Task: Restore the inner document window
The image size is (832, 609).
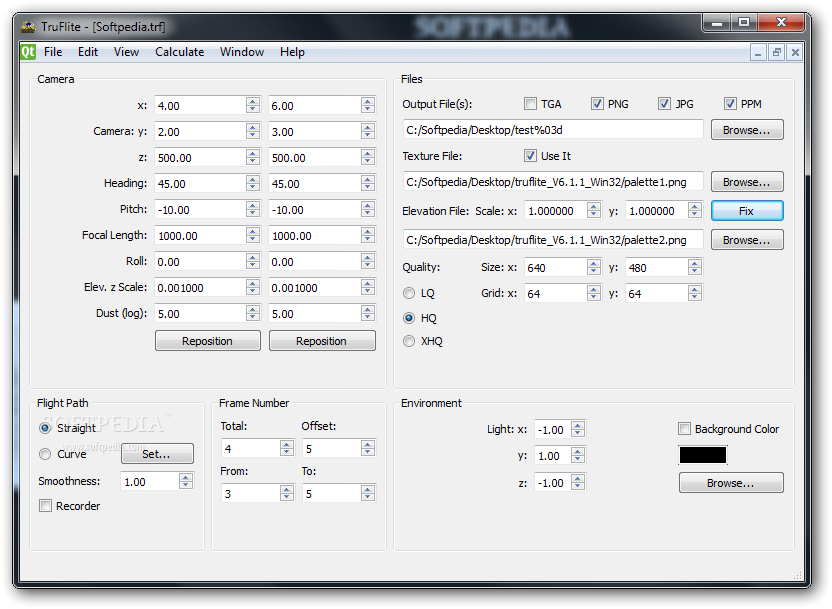Action: 776,52
